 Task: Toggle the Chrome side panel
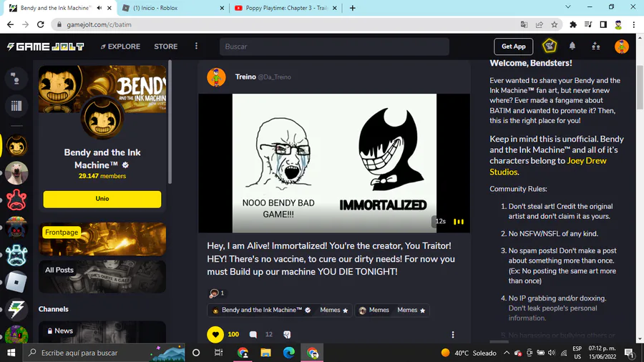[x=603, y=24]
